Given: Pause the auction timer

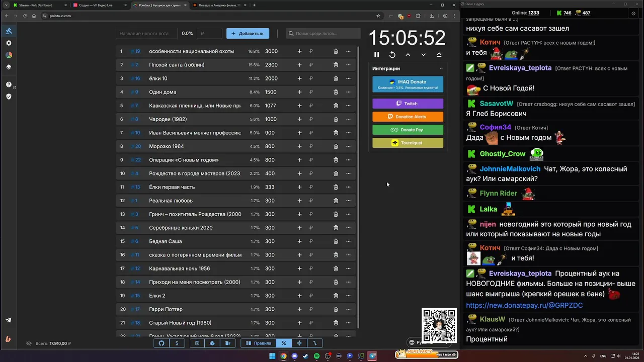Looking at the screenshot, I should [376, 55].
